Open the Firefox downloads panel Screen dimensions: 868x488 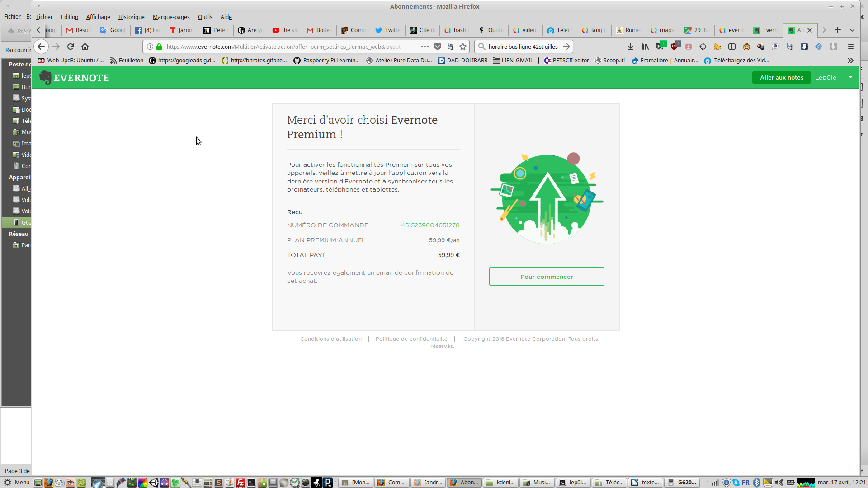tap(631, 47)
